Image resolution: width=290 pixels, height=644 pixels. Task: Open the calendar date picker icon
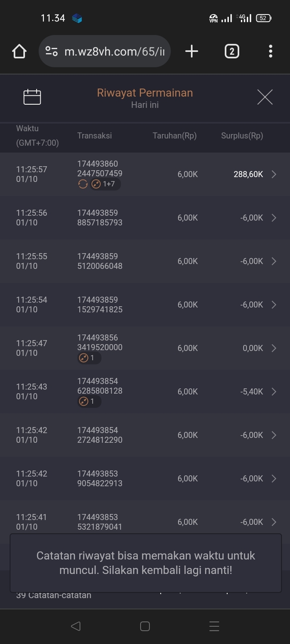tap(32, 97)
